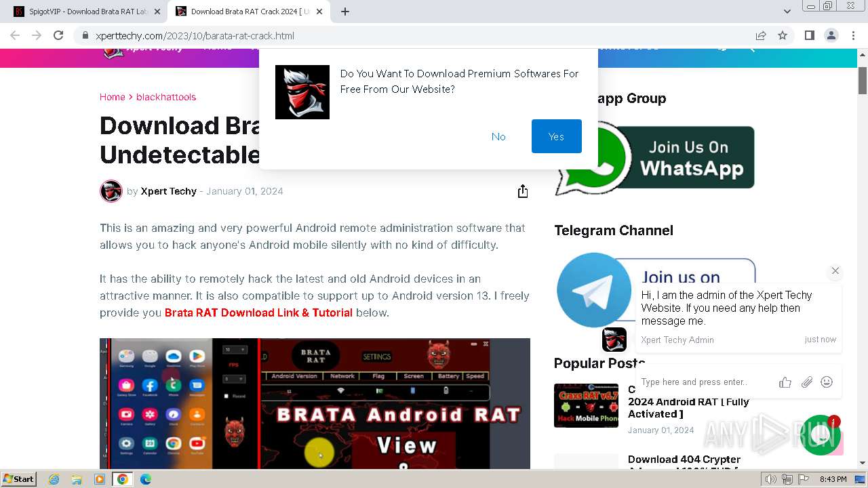Screen dimensions: 868x488
Task: Click the page vertical scrollbar thumb
Action: [863, 81]
